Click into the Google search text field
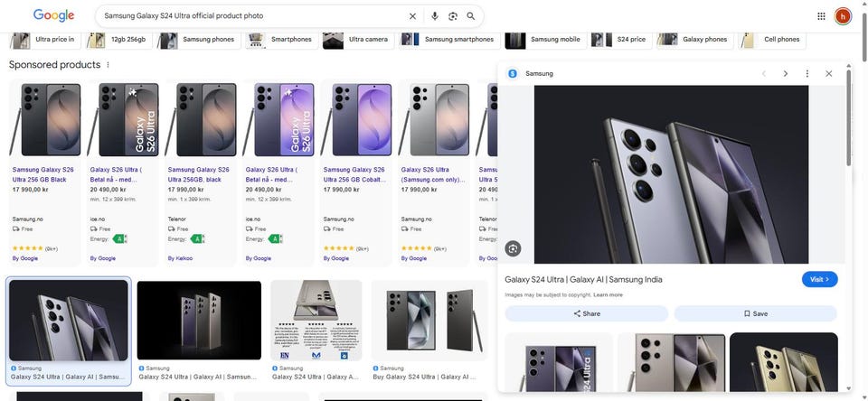Viewport: 868px width, 401px height. (252, 16)
